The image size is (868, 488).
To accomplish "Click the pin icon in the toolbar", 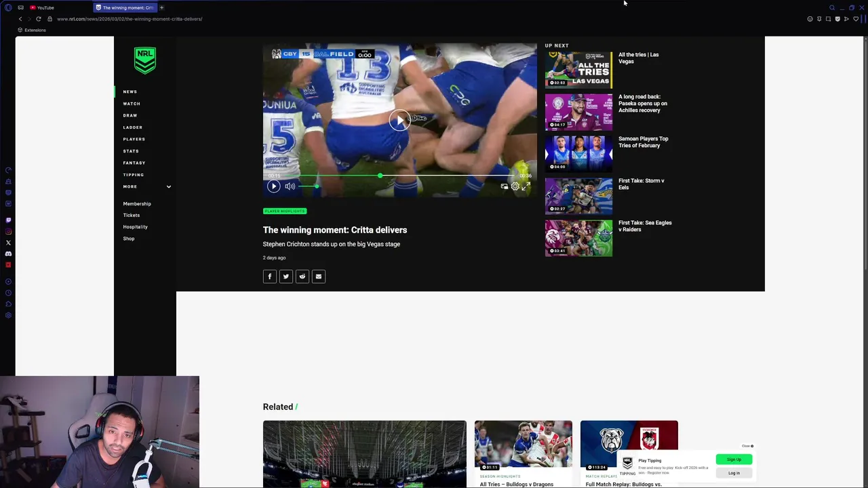I will [x=819, y=19].
